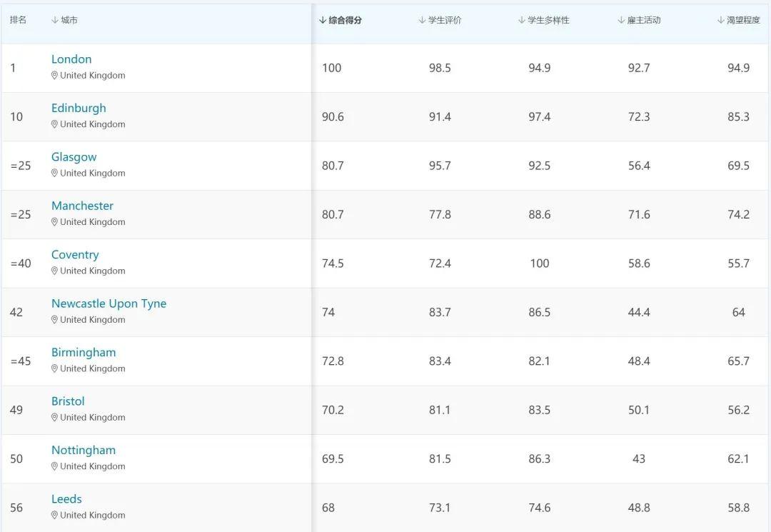This screenshot has height=532, width=771.
Task: Sort table by 综合得分 column
Action: 341,21
